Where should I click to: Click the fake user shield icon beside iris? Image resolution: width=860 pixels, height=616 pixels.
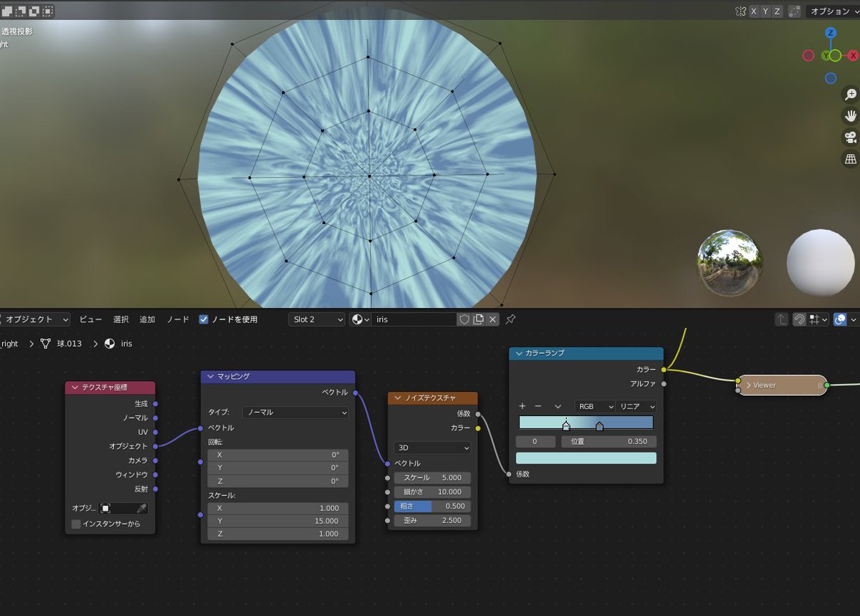pyautogui.click(x=464, y=319)
